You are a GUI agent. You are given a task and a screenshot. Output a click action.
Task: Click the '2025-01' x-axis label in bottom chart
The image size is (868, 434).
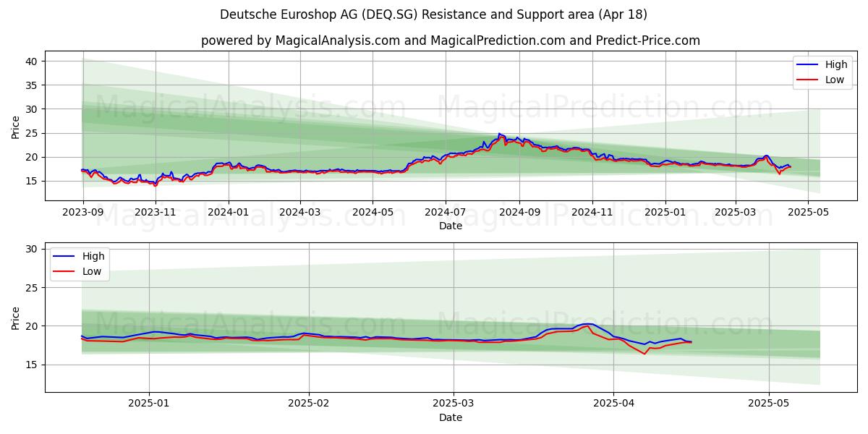[x=149, y=404]
